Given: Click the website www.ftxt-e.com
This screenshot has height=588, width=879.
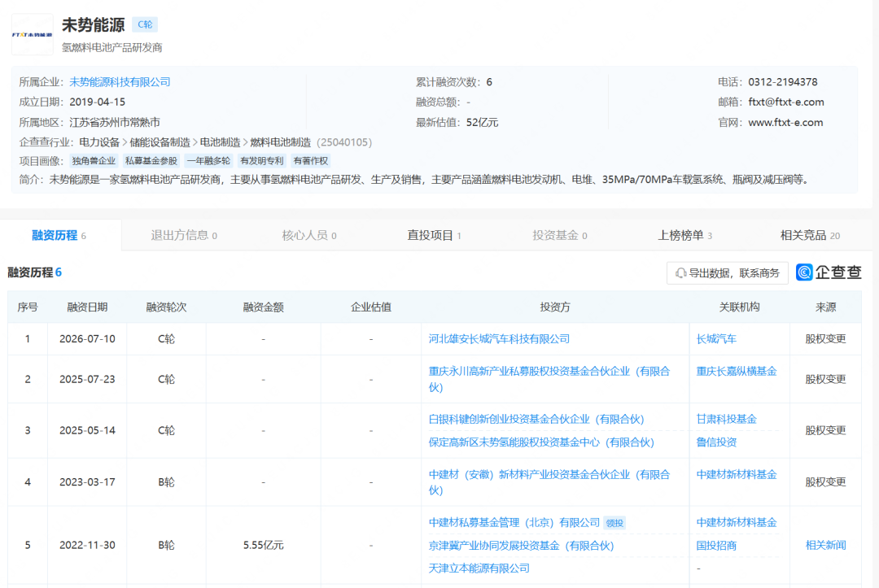Looking at the screenshot, I should (x=785, y=122).
